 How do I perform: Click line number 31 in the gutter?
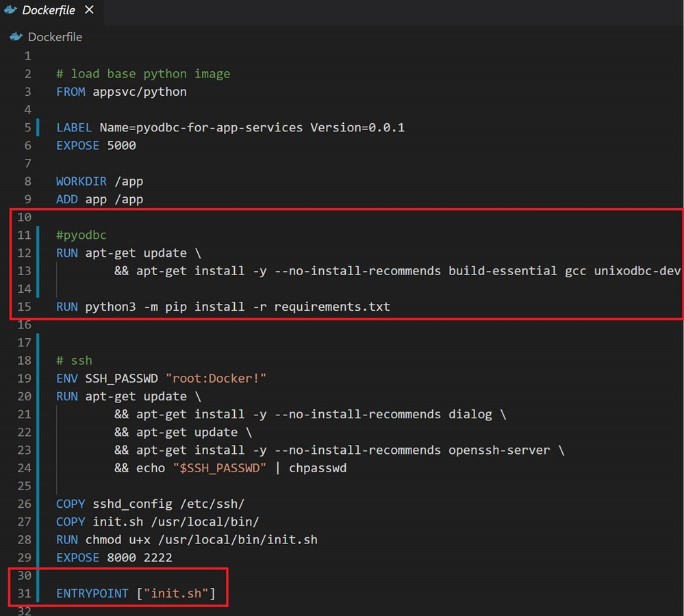coord(25,593)
